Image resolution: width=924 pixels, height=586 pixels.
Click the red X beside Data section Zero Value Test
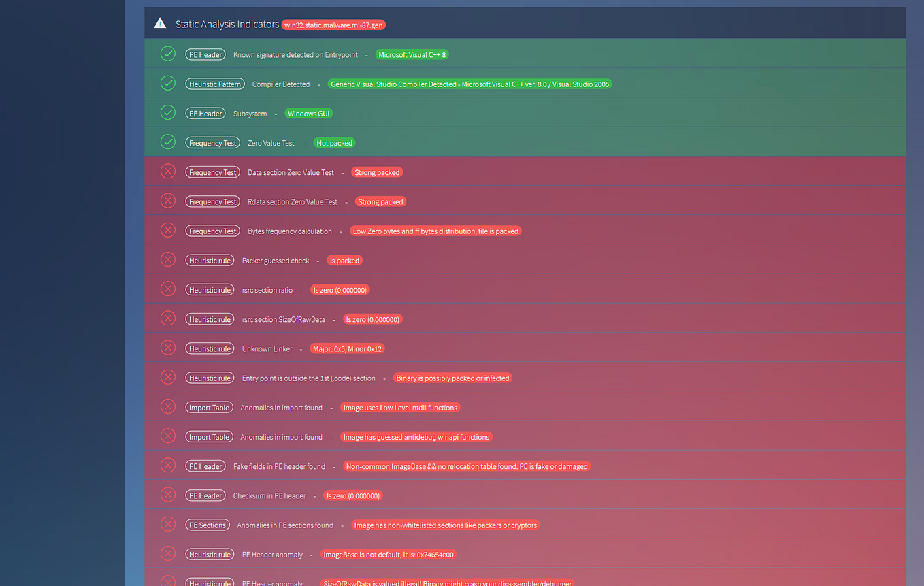pyautogui.click(x=168, y=171)
